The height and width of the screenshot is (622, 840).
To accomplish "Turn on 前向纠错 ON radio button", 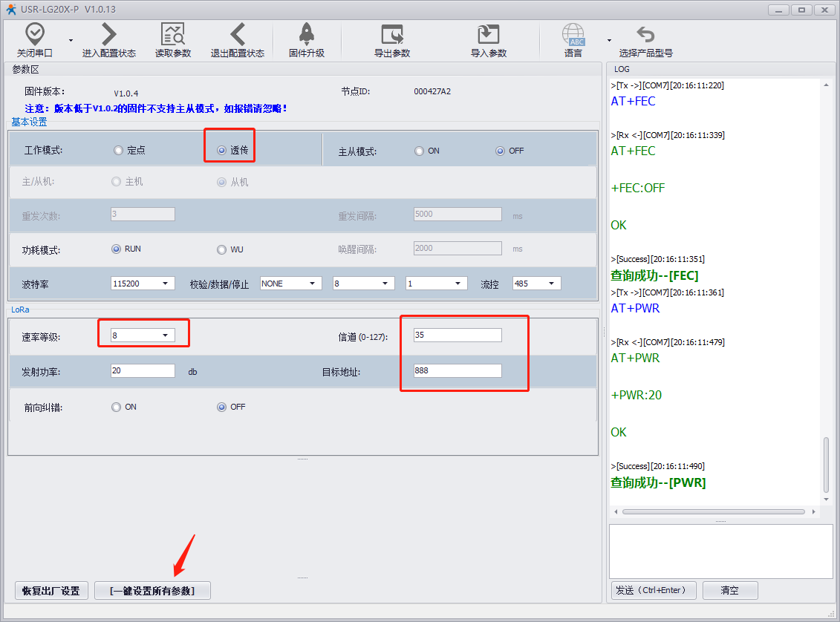I will (116, 407).
